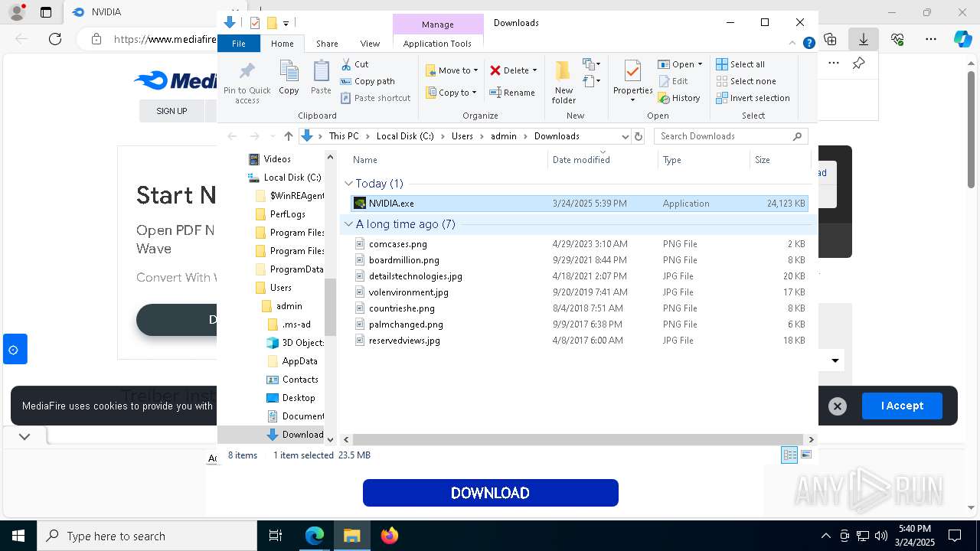Open file History
The height and width of the screenshot is (551, 980).
679,98
